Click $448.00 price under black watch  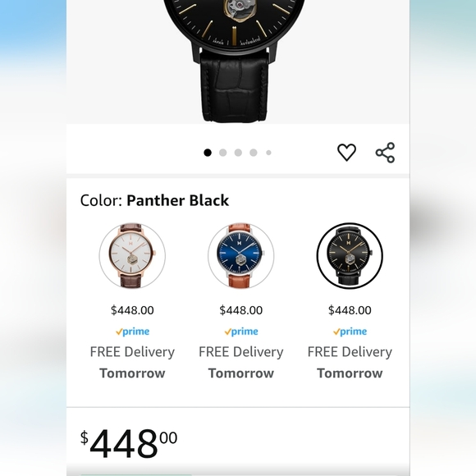[350, 310]
